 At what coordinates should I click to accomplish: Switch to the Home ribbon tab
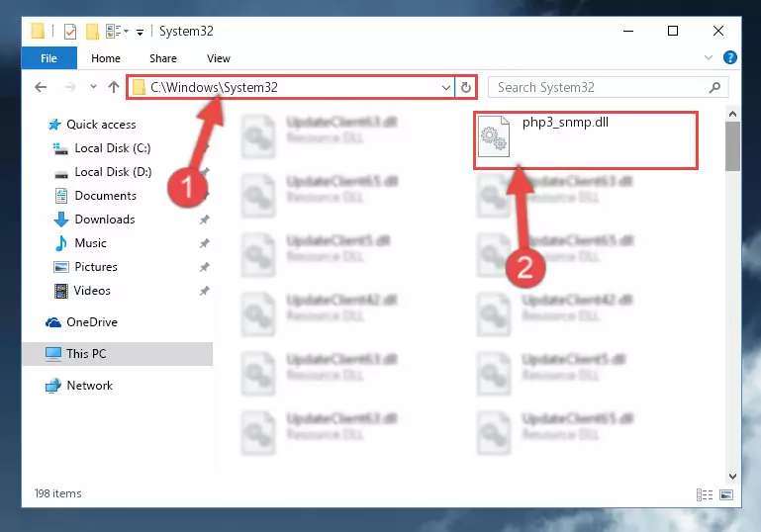(106, 58)
